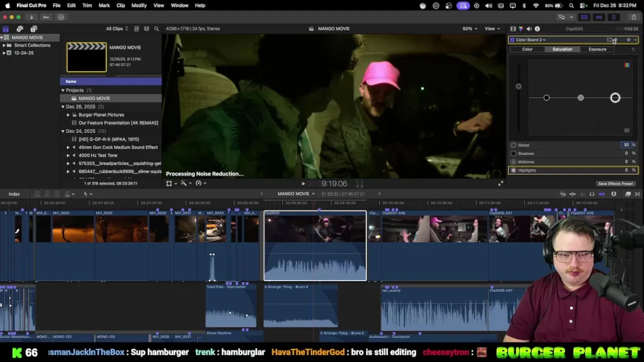
Task: Open the 50% viewer zoom dropdown
Action: point(470,29)
